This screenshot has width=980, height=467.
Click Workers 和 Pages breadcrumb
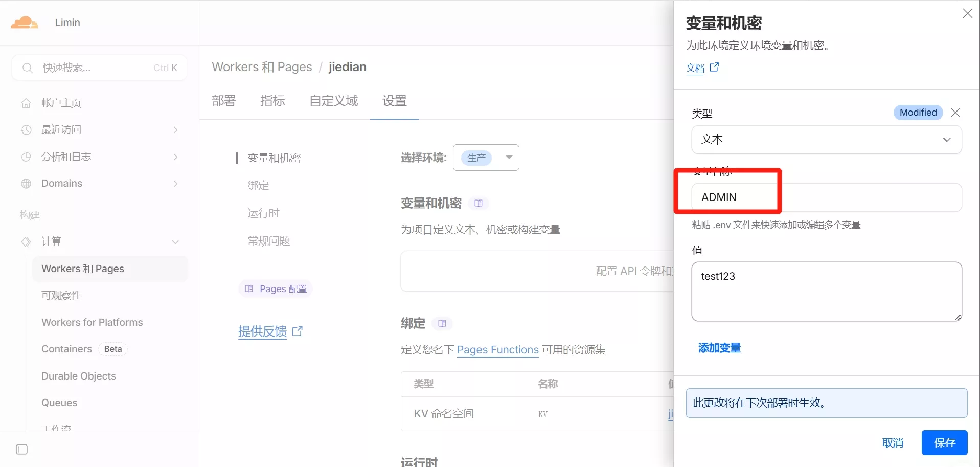262,67
